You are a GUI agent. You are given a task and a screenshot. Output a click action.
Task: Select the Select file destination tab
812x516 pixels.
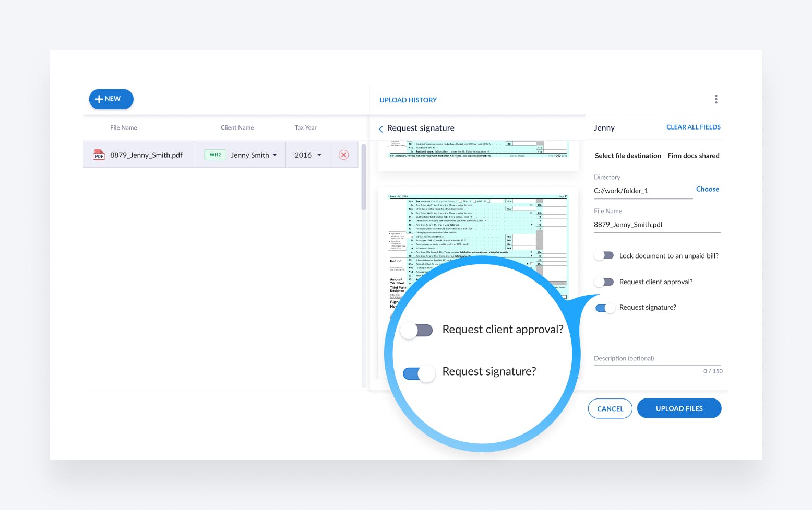(x=628, y=156)
